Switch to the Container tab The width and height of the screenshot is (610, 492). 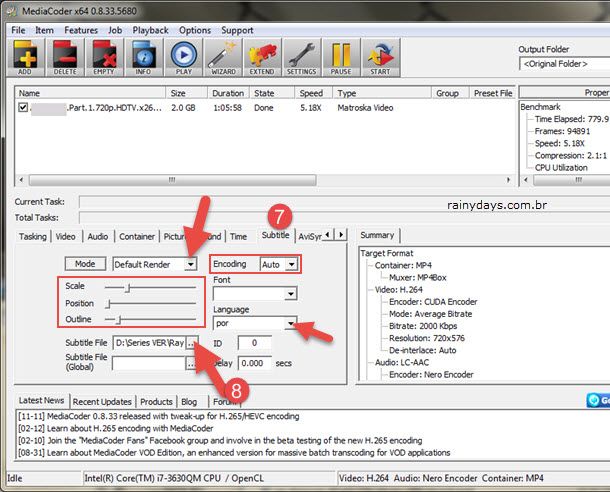pyautogui.click(x=137, y=236)
